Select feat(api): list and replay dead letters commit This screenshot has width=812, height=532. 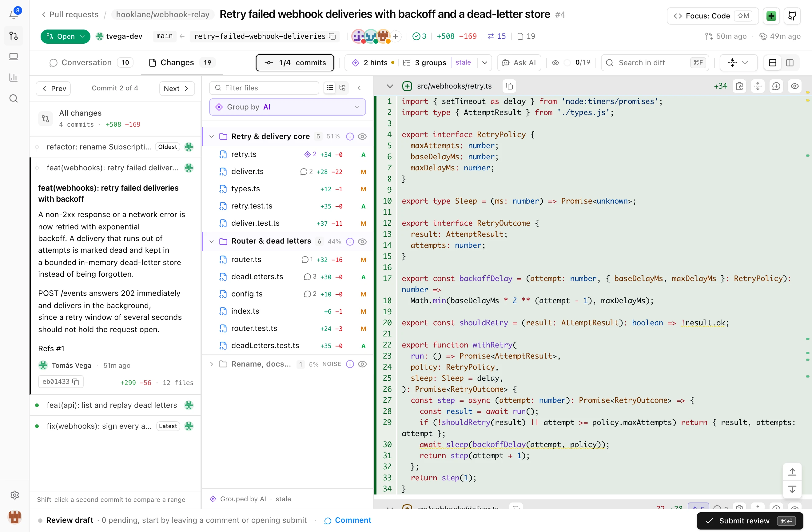(x=115, y=405)
